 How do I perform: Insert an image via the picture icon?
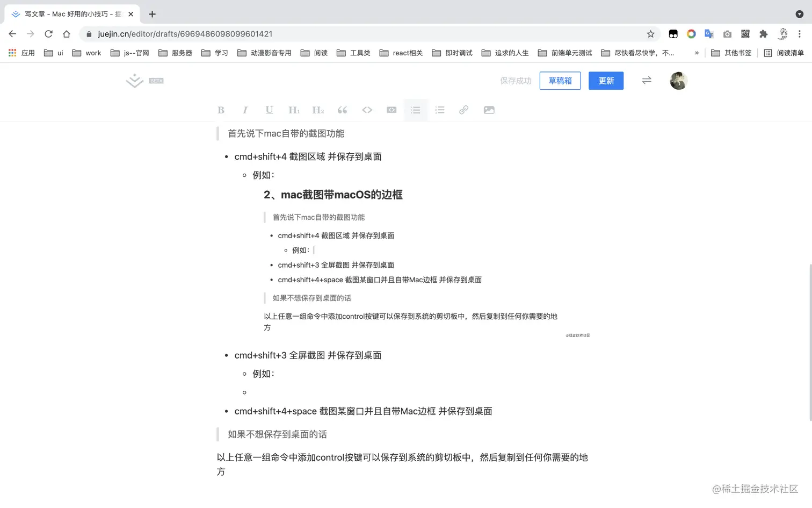point(489,110)
